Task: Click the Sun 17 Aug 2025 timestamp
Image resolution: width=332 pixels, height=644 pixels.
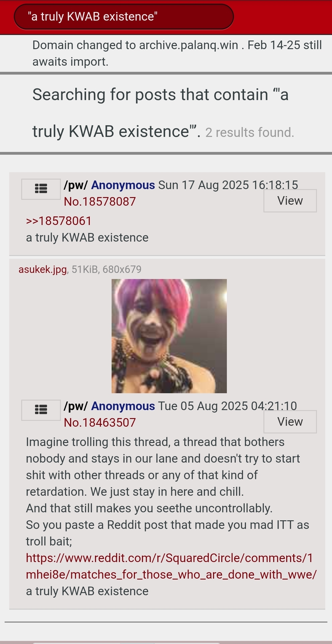Action: 228,185
